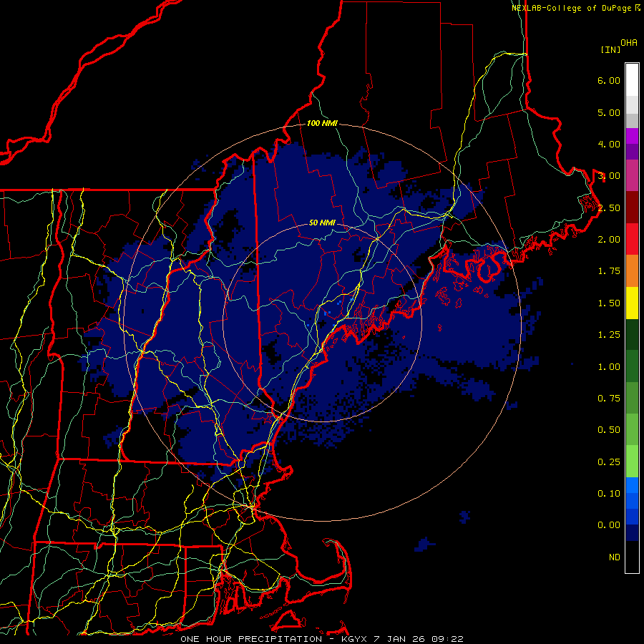Screen dimensions: 644x644
Task: Click the 1.50 legend value
Action: click(x=609, y=303)
